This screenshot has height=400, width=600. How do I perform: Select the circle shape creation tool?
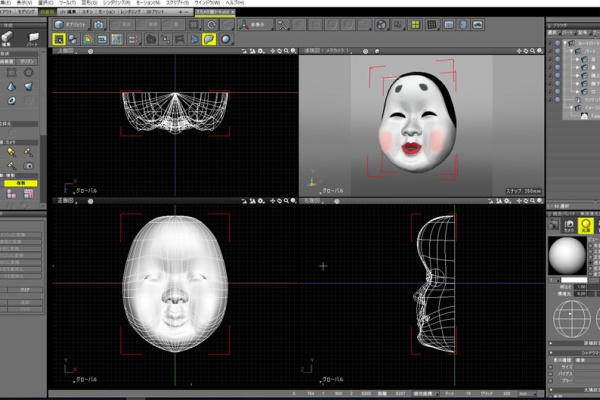(x=29, y=72)
